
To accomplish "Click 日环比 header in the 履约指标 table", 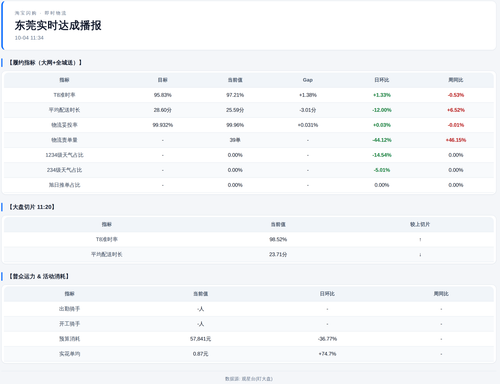I will pos(382,80).
